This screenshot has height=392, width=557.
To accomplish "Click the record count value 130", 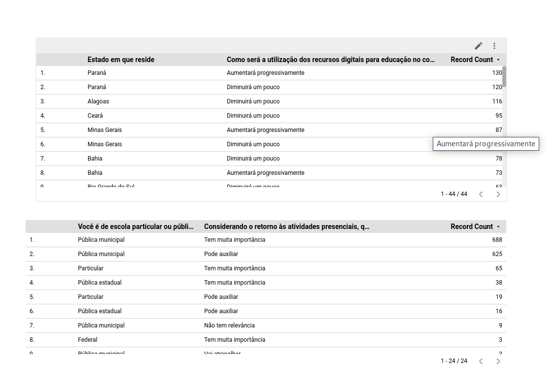I will (496, 73).
